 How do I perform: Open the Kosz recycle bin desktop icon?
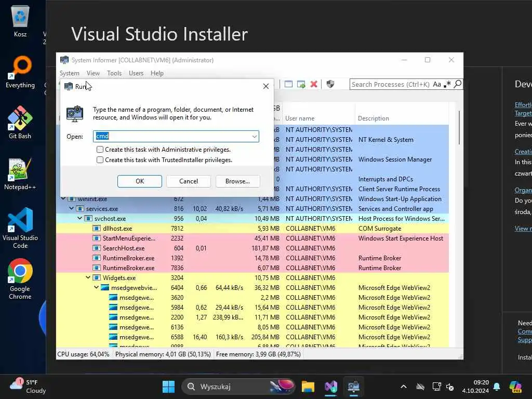[20, 21]
